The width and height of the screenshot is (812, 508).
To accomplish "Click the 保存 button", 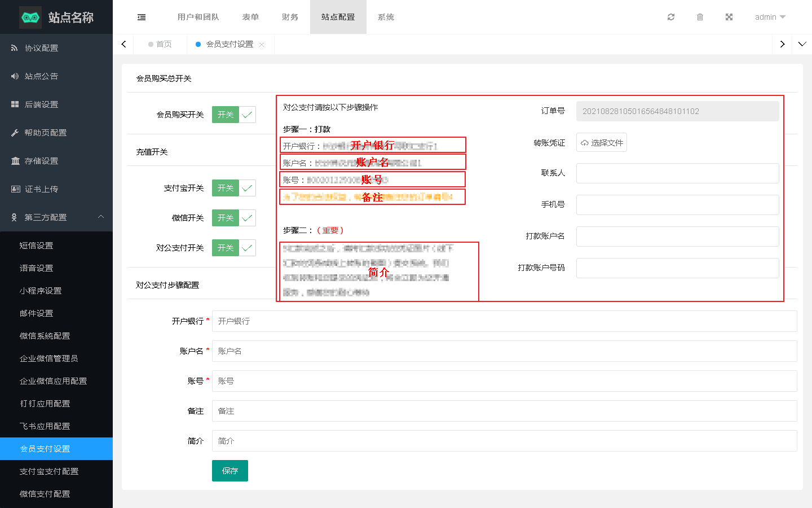I will (x=230, y=471).
